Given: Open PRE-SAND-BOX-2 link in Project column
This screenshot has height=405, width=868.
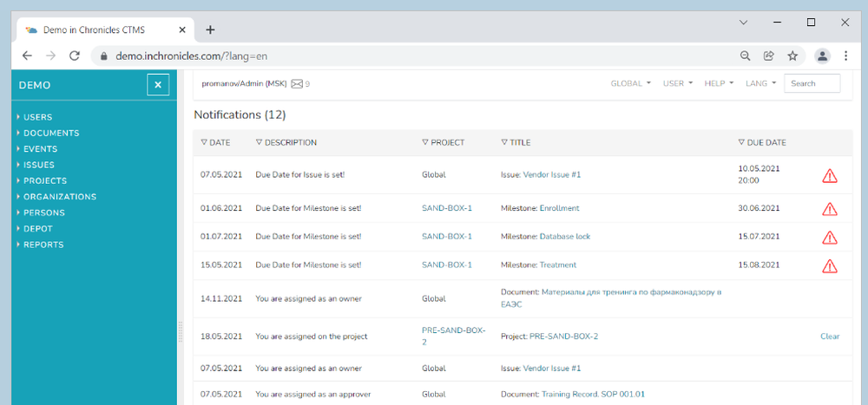Looking at the screenshot, I should (x=453, y=336).
